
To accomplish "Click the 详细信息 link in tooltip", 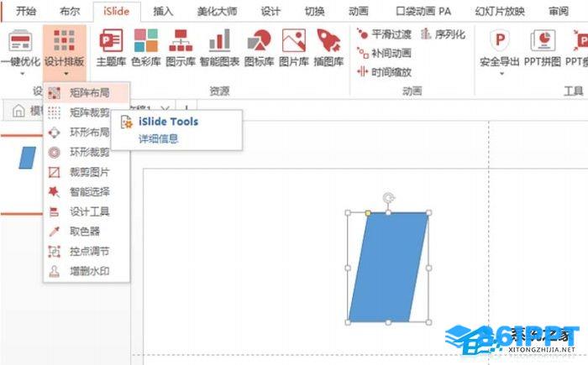I will tap(158, 139).
